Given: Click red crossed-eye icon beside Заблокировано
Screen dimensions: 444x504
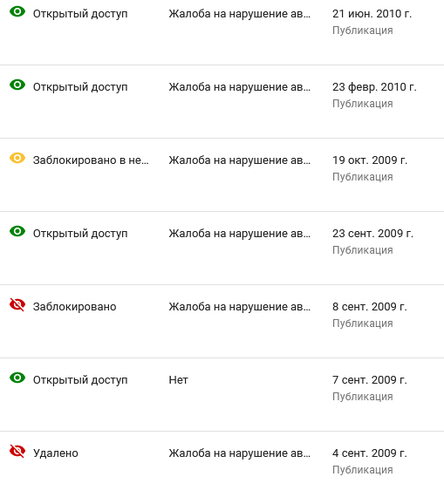Looking at the screenshot, I should (17, 304).
